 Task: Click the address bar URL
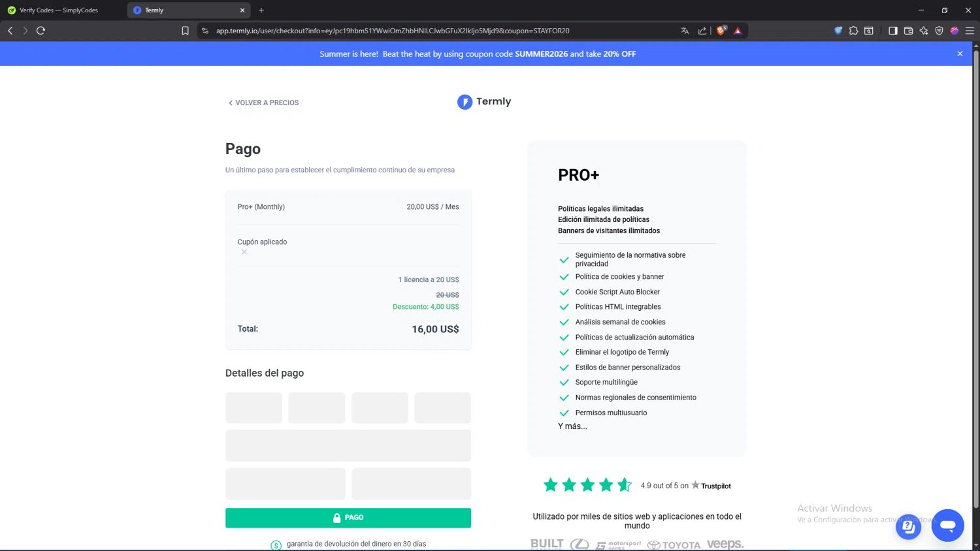393,31
